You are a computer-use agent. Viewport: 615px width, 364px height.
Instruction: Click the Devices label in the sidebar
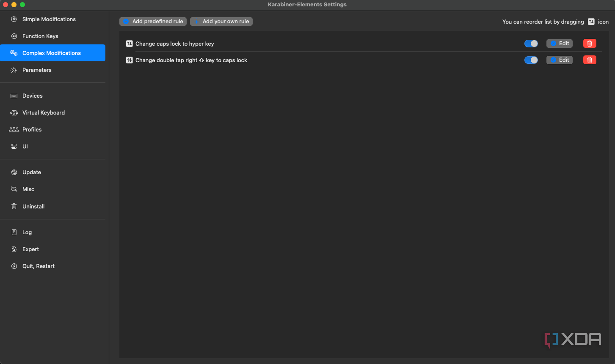coord(33,96)
